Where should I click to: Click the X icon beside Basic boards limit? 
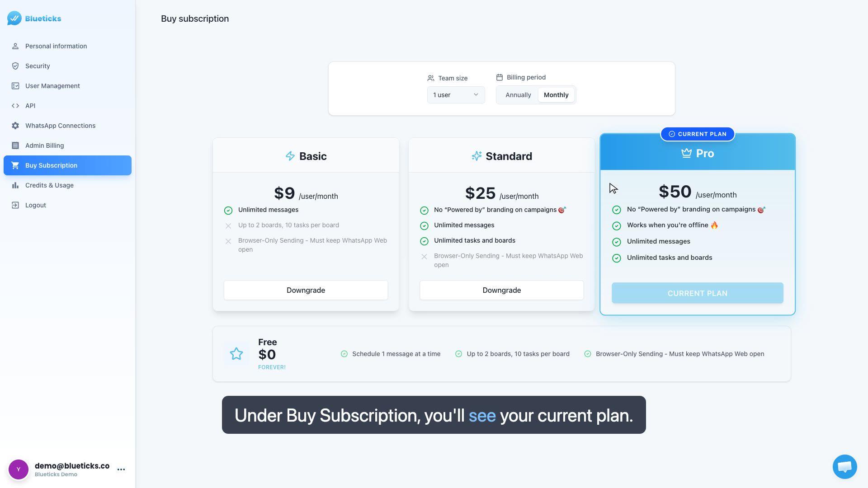tap(228, 226)
